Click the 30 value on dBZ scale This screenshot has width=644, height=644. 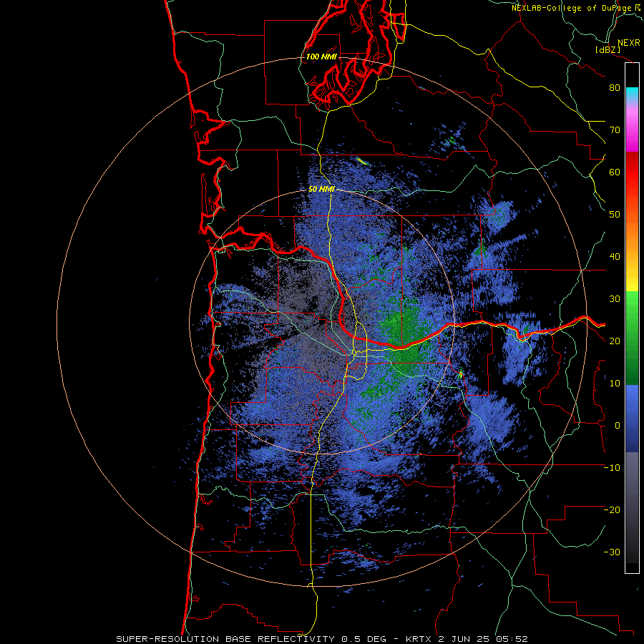pos(615,299)
